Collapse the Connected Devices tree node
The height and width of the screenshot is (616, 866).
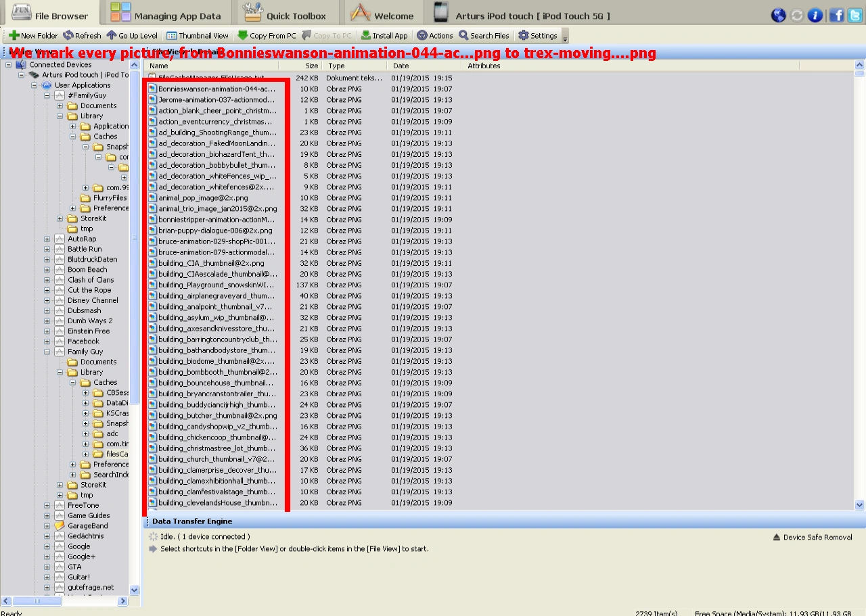pyautogui.click(x=9, y=65)
